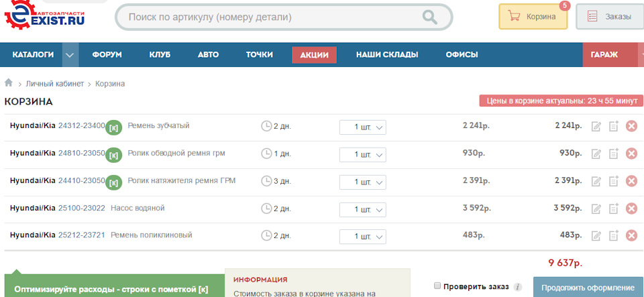
Task: Click the Exist.ru logo
Action: tap(44, 14)
